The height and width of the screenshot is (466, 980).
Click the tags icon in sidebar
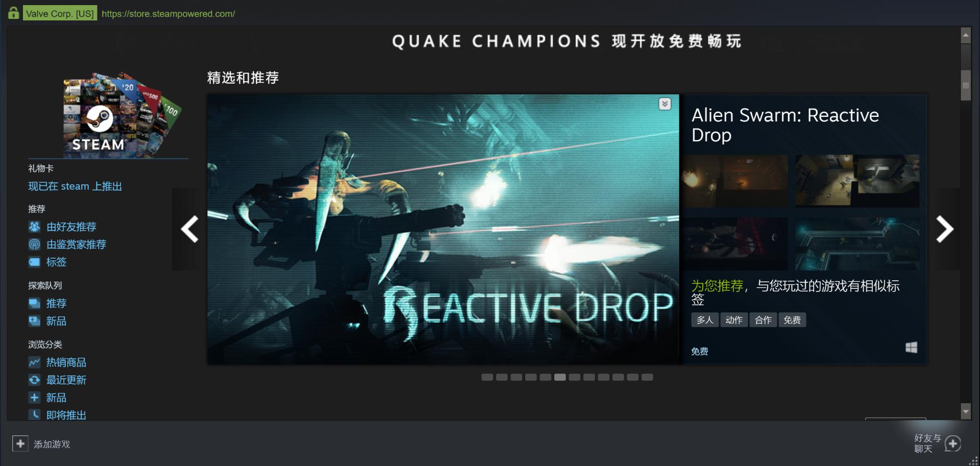pos(34,262)
